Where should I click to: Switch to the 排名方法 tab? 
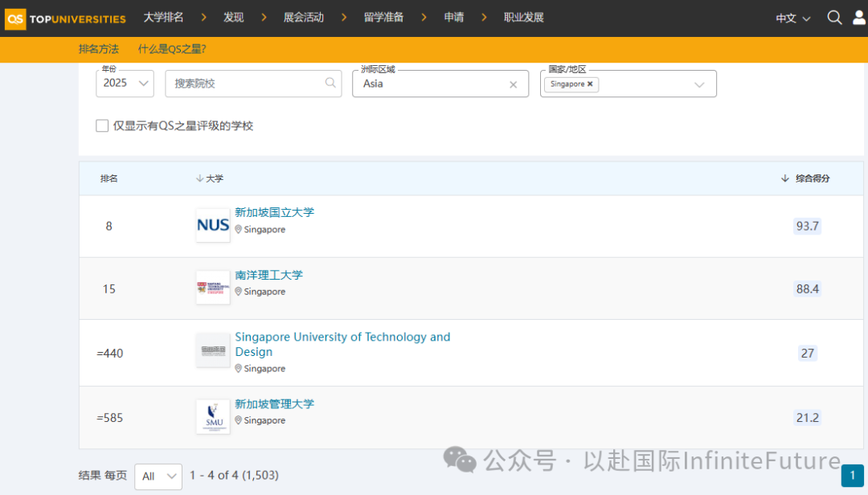(x=99, y=49)
